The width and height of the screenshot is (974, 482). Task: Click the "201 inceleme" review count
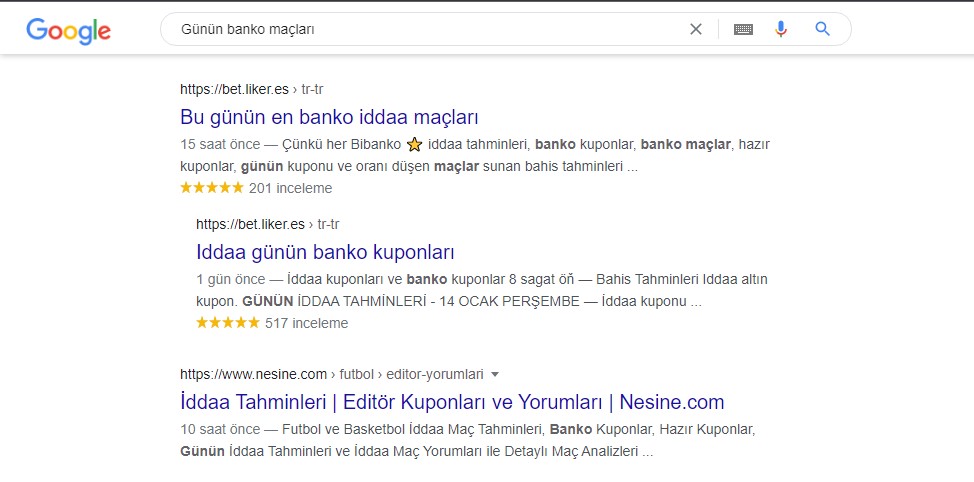(x=290, y=188)
